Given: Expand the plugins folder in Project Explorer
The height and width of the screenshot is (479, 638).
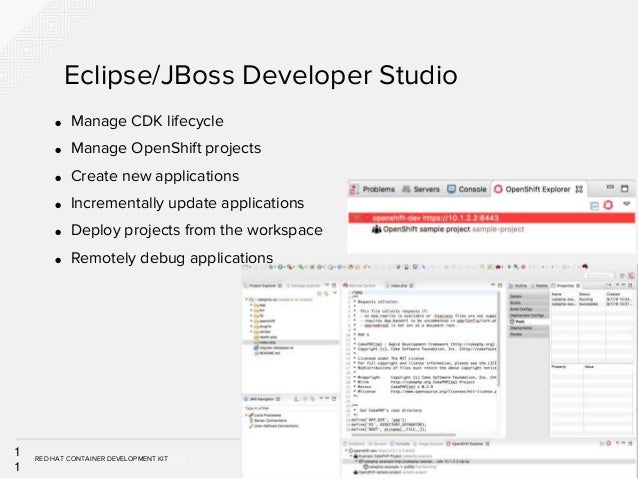Looking at the screenshot, I should (251, 326).
